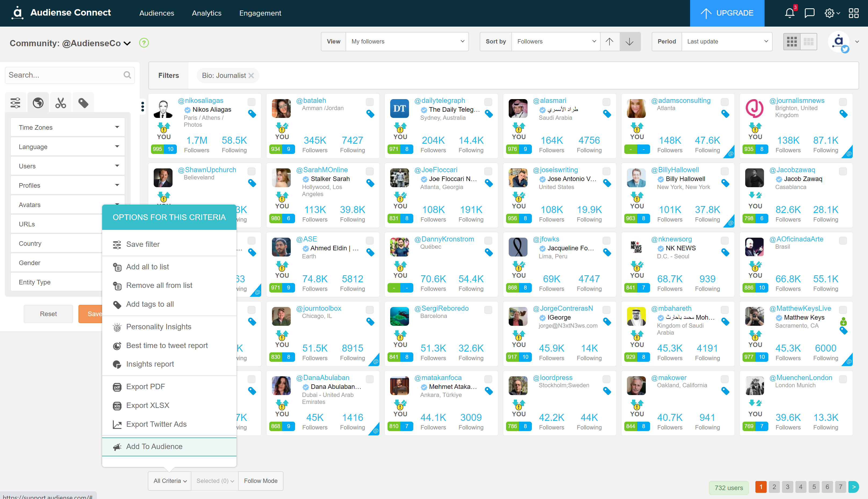Remove the Bio: Journalist filter chip
This screenshot has width=868, height=499.
click(x=251, y=75)
